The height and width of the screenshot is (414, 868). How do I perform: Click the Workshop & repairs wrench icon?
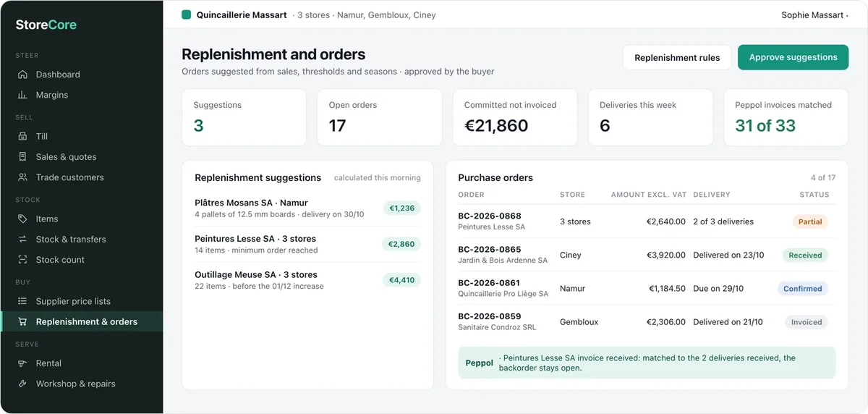pyautogui.click(x=22, y=384)
